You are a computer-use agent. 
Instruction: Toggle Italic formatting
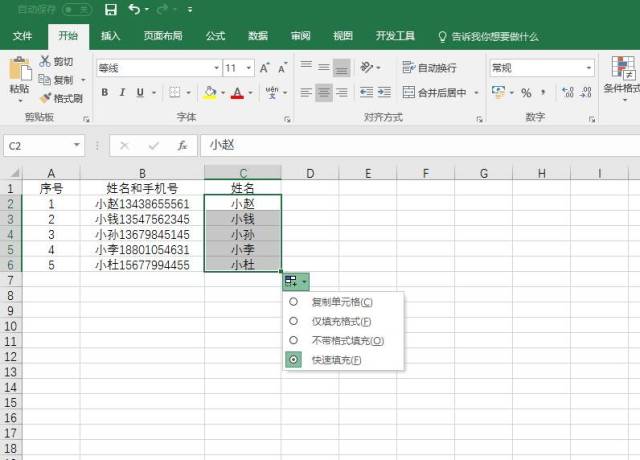[122, 93]
